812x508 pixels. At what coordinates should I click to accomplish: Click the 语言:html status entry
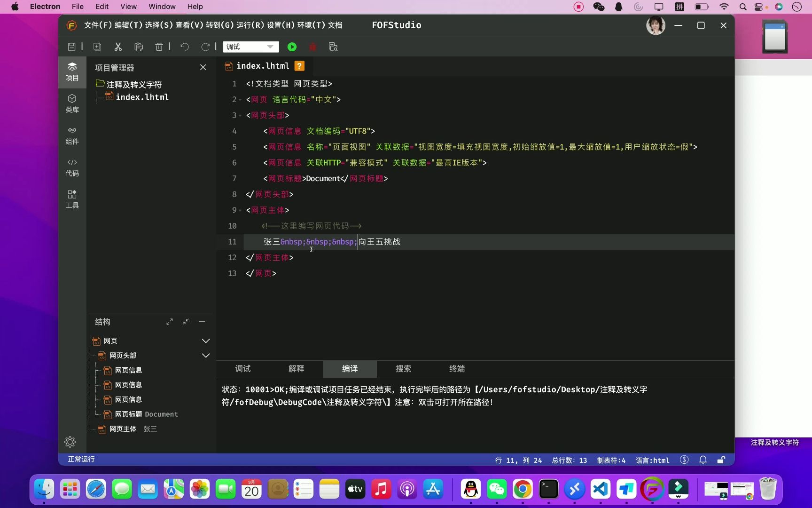click(652, 460)
